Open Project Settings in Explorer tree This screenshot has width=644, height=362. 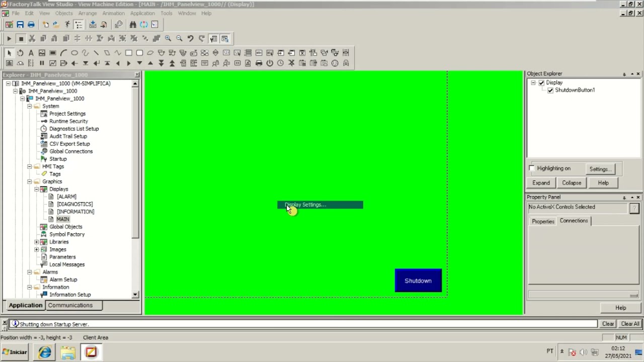pyautogui.click(x=67, y=114)
